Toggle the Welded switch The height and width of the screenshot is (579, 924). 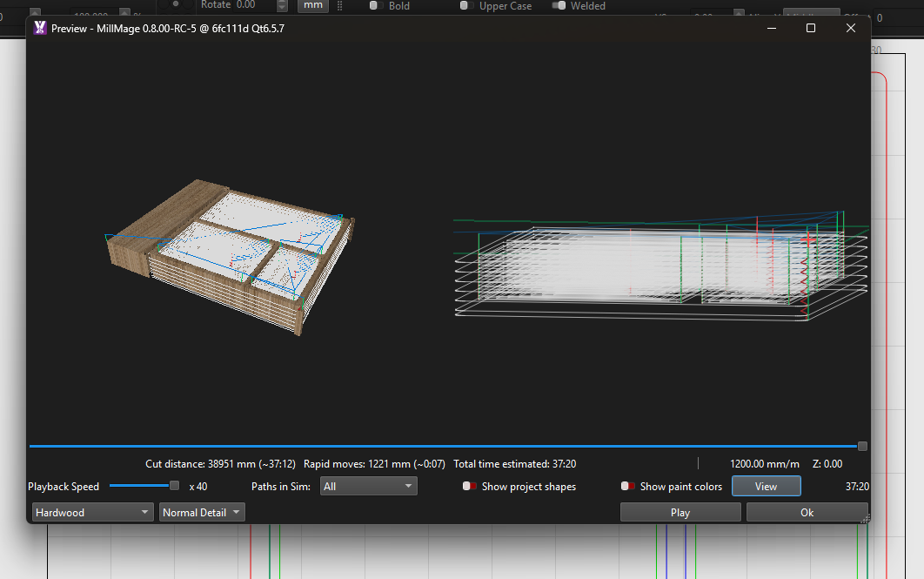(559, 5)
